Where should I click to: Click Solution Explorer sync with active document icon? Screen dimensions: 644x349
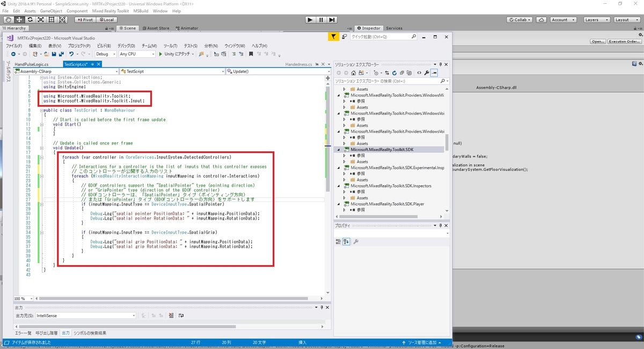[x=388, y=72]
